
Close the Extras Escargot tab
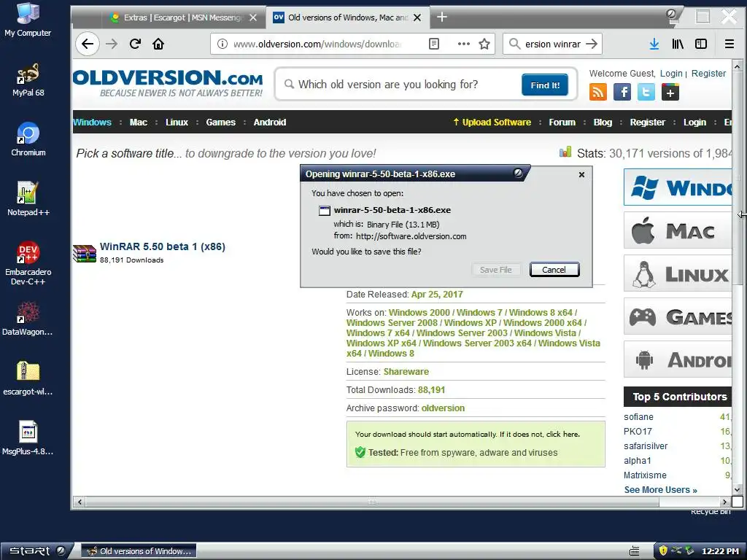(x=253, y=17)
